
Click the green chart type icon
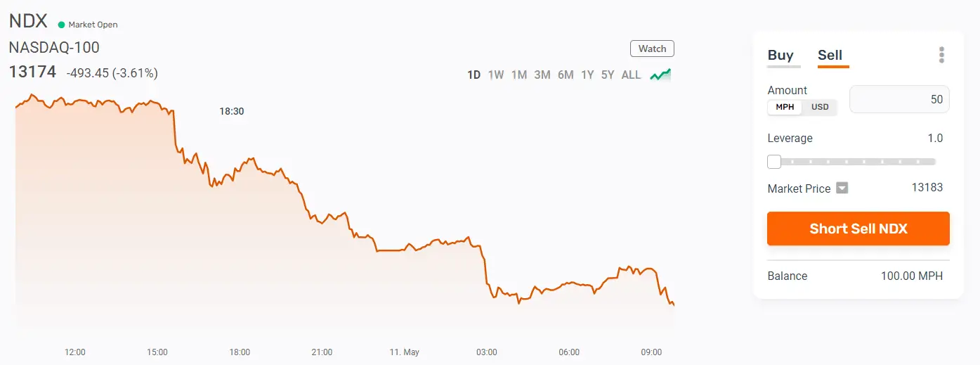click(660, 75)
